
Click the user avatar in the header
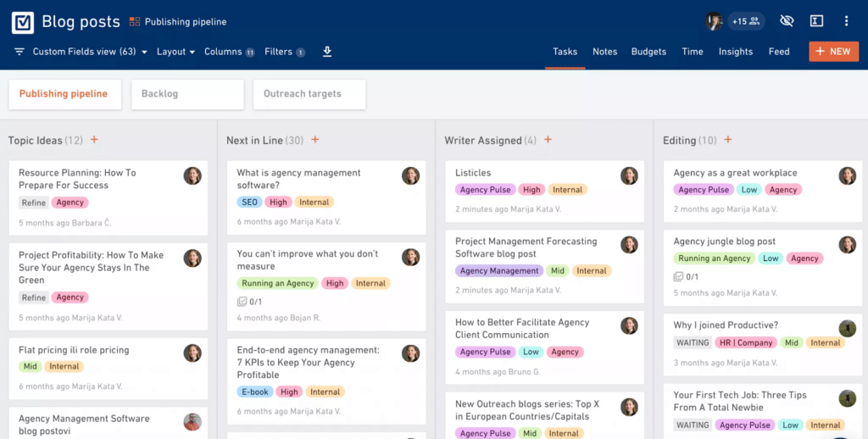point(714,21)
